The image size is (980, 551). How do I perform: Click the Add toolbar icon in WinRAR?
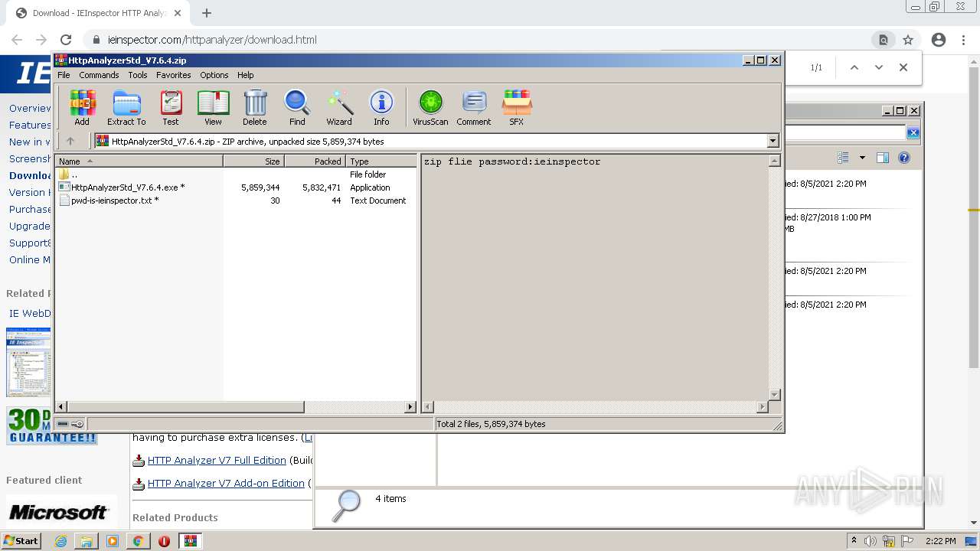[82, 108]
